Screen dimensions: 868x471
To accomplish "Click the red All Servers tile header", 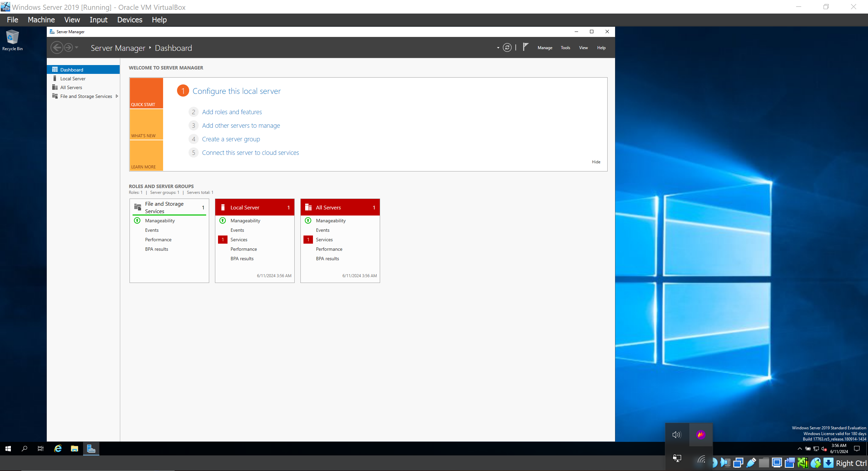I will click(340, 207).
